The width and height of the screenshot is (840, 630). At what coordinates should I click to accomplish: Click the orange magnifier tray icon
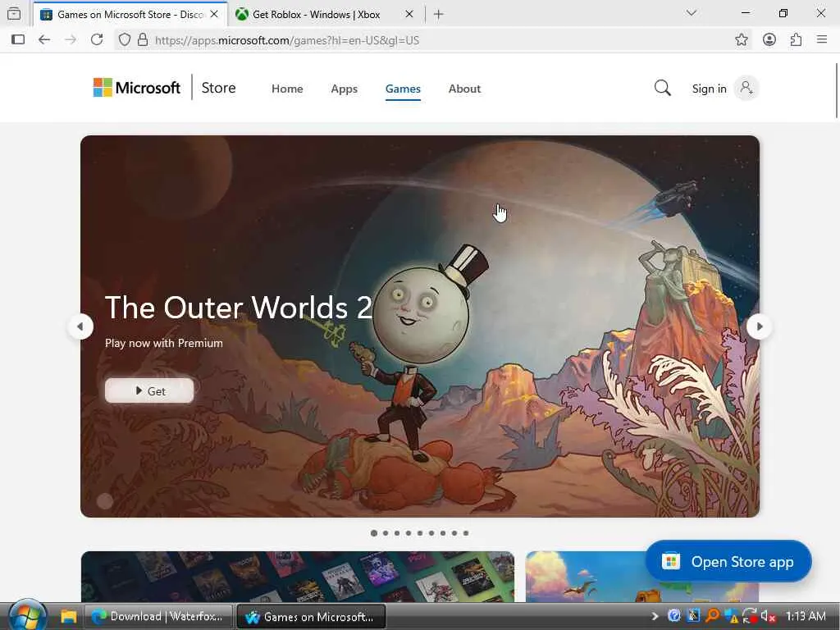coord(712,616)
